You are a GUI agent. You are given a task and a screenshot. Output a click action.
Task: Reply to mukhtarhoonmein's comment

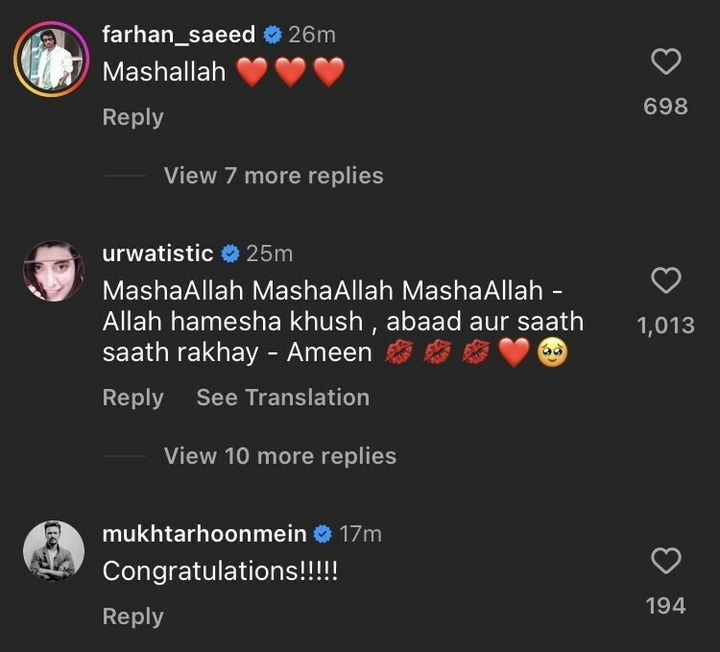tap(132, 617)
